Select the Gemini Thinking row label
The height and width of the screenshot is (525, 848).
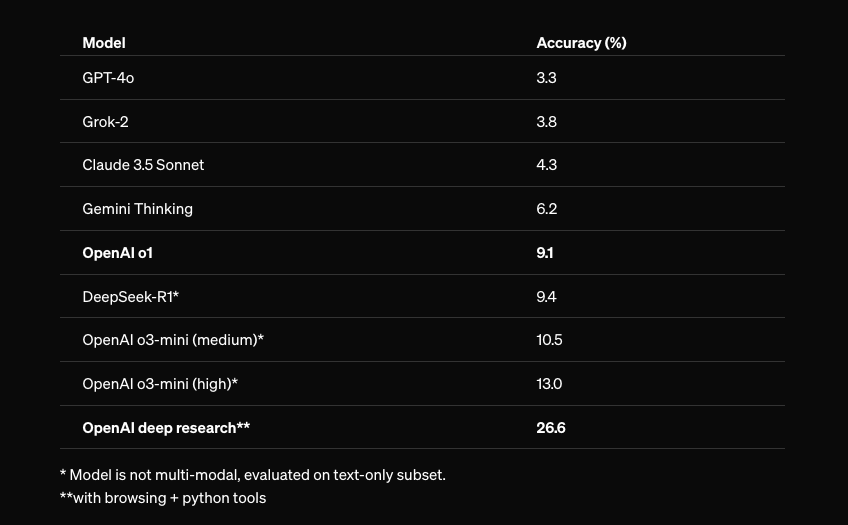(x=137, y=208)
